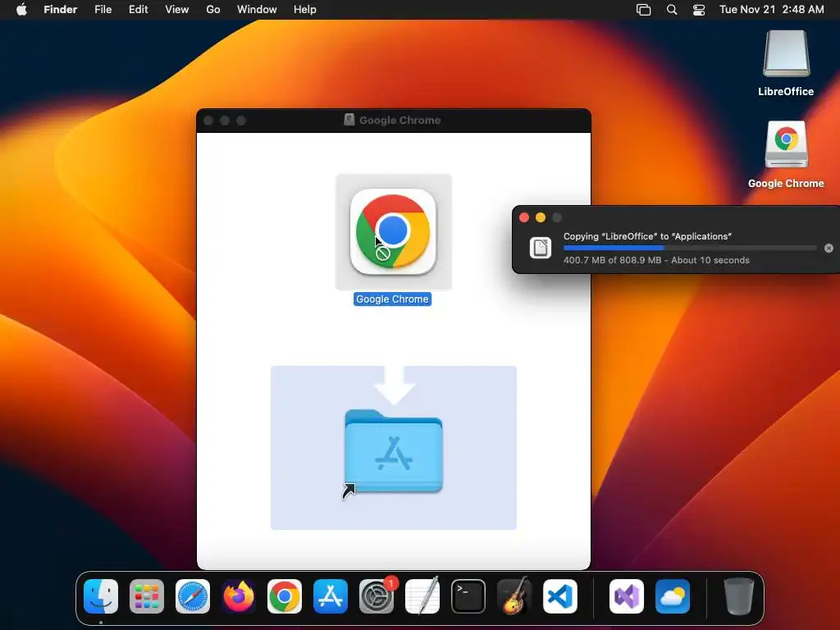Click the Stage Manager windows icon in menu bar
Screen dimensions: 840x630
(x=643, y=10)
